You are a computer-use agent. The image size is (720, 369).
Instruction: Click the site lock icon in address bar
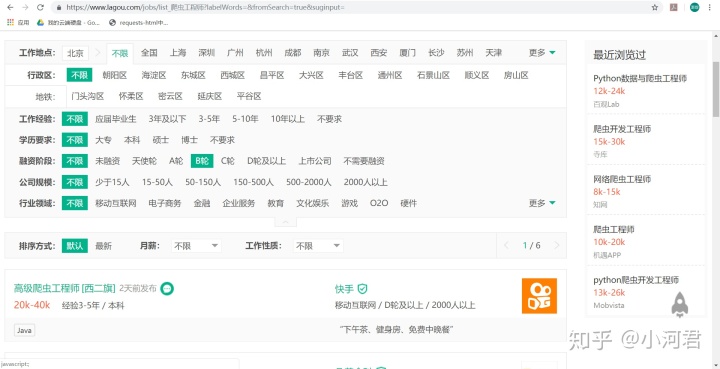pos(59,7)
